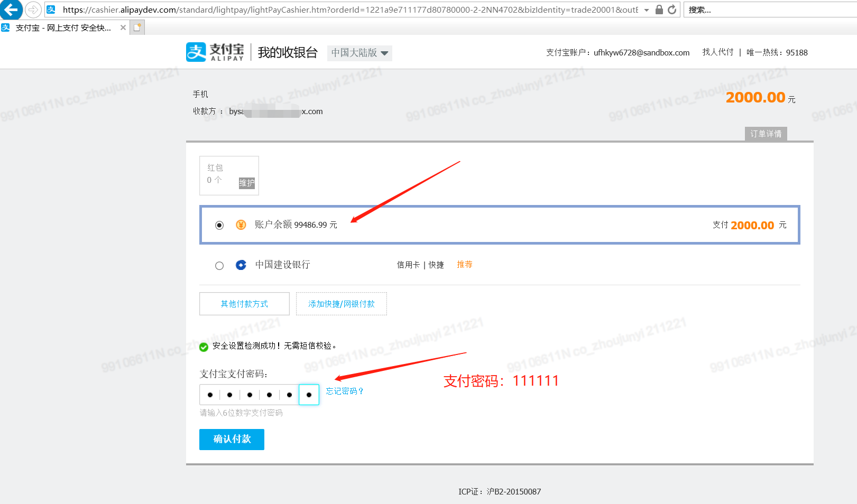Click the browser forward arrow
857x504 pixels.
click(x=33, y=10)
